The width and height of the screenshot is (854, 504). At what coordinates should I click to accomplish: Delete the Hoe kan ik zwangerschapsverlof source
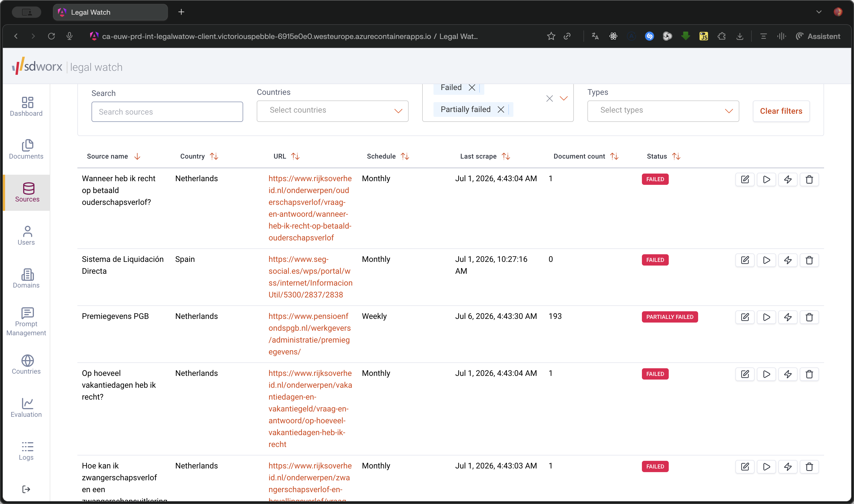(x=809, y=467)
